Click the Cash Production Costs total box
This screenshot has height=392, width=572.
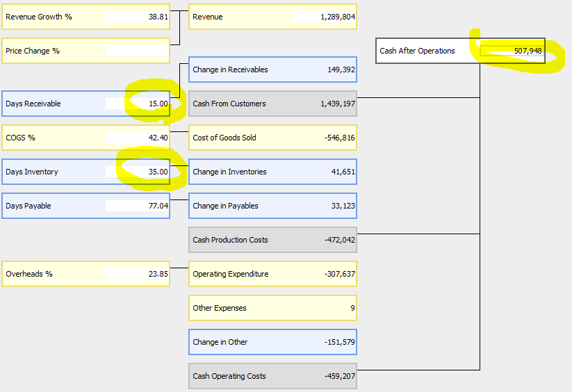click(x=272, y=240)
